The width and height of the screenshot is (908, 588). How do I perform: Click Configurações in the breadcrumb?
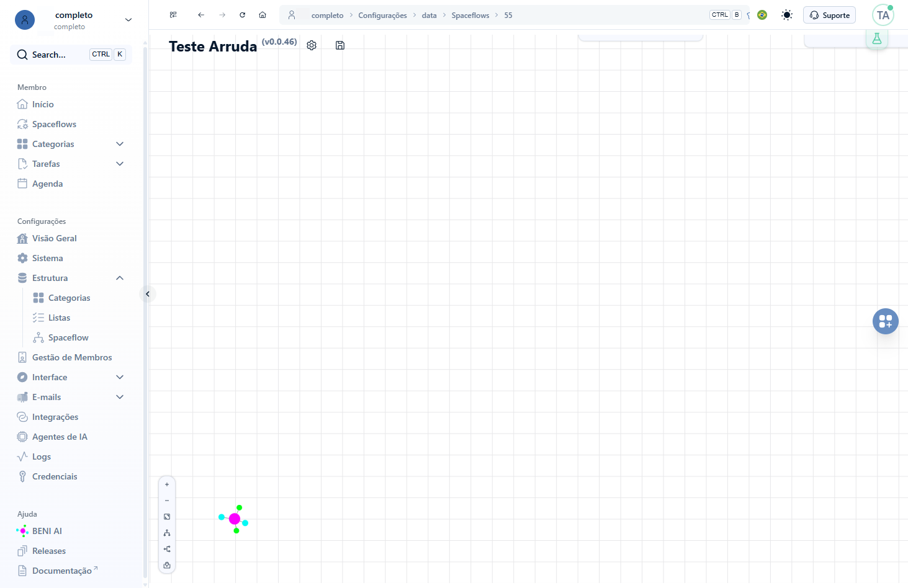point(382,16)
